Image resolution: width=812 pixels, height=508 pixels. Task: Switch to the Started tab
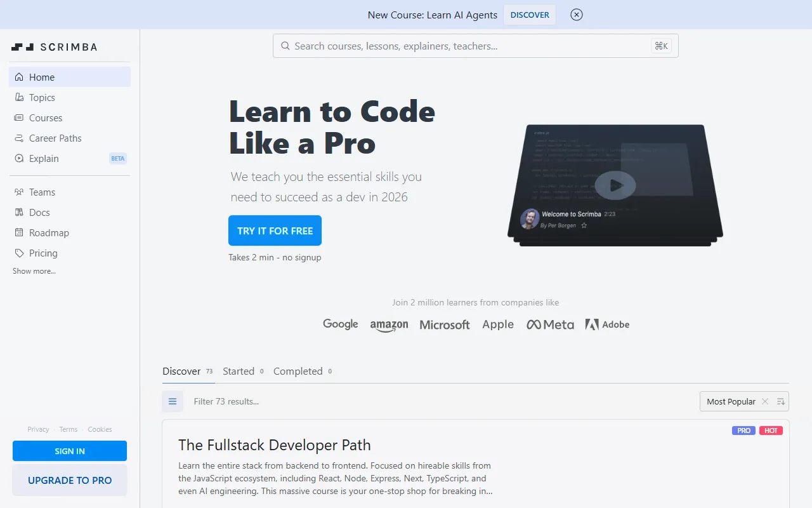point(244,371)
